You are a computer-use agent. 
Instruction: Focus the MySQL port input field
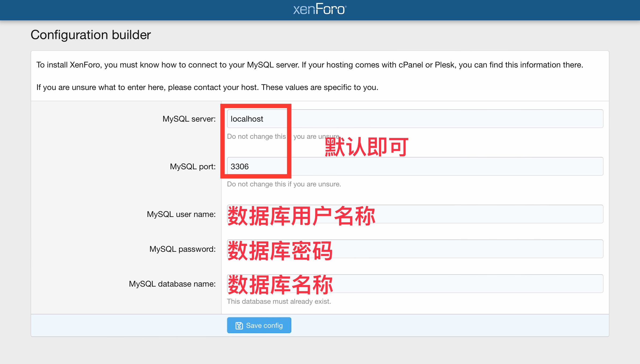pyautogui.click(x=415, y=166)
